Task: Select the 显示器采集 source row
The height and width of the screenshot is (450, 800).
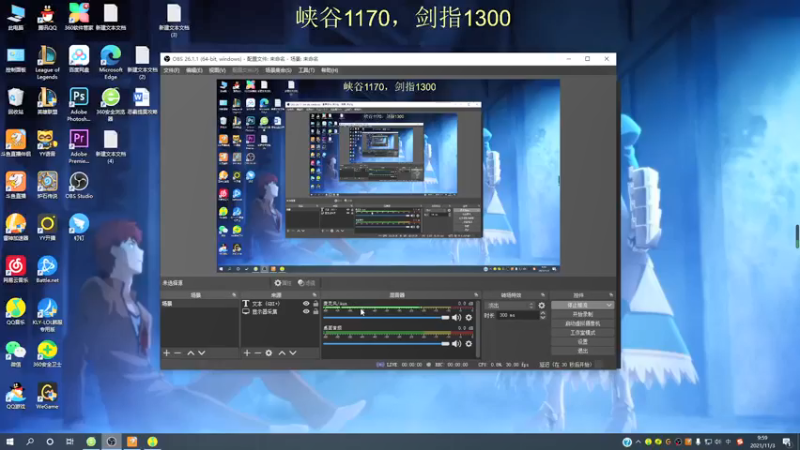Action: pyautogui.click(x=280, y=311)
